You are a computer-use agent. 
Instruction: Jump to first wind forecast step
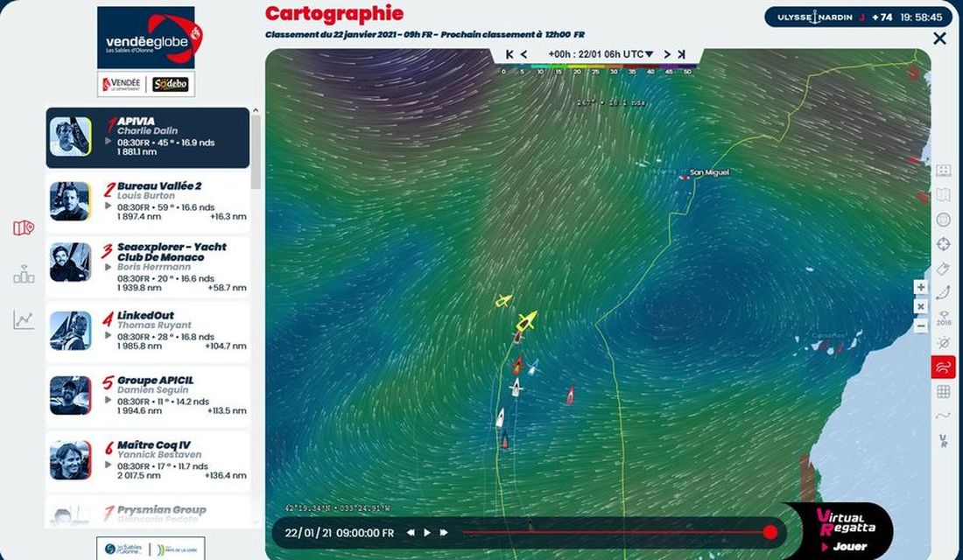(510, 54)
